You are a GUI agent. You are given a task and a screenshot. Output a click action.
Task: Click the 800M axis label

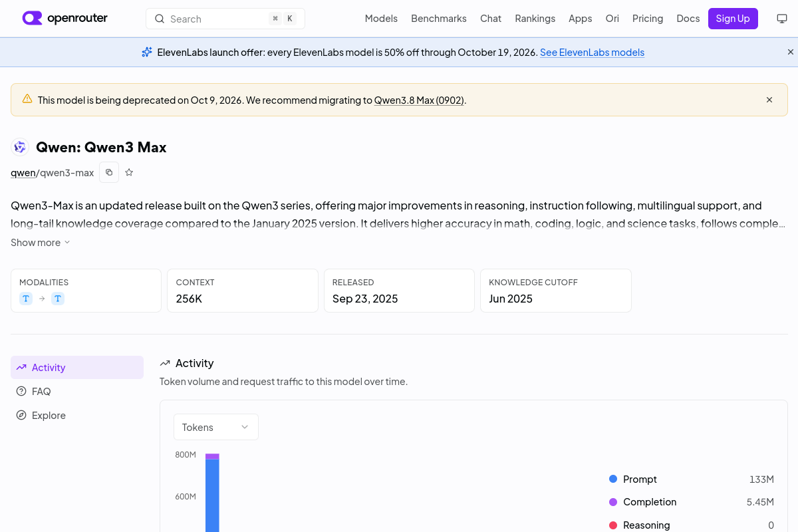[186, 455]
